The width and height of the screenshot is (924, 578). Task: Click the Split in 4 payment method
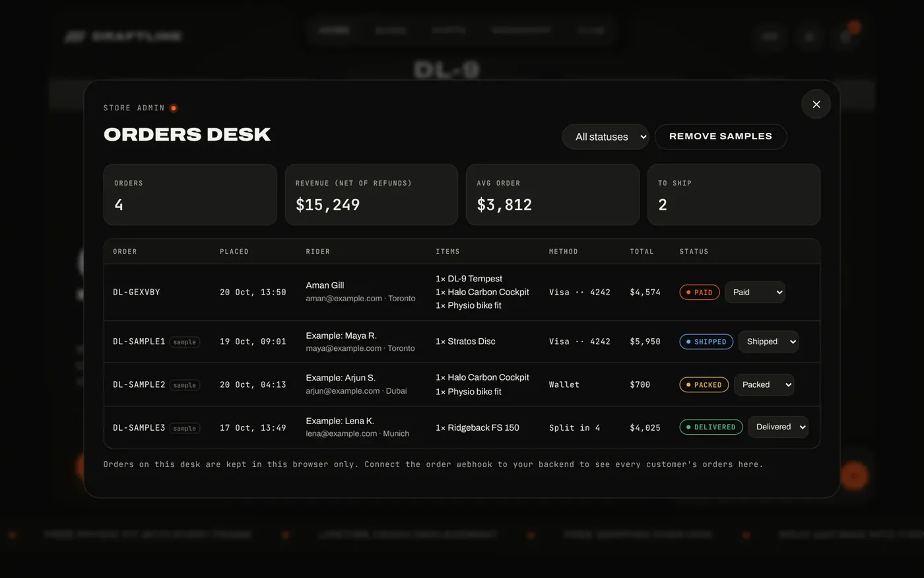[575, 427]
